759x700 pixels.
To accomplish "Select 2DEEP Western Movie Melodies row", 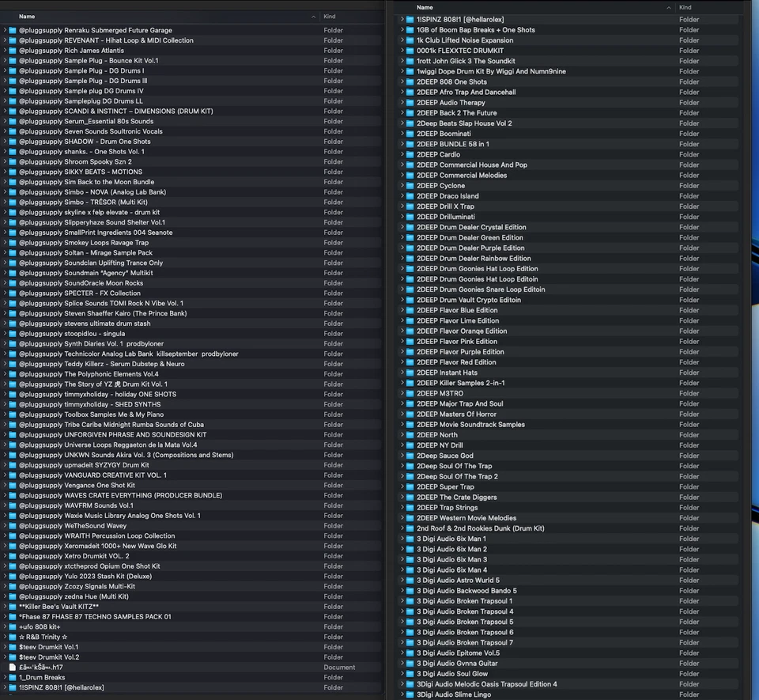I will click(568, 518).
